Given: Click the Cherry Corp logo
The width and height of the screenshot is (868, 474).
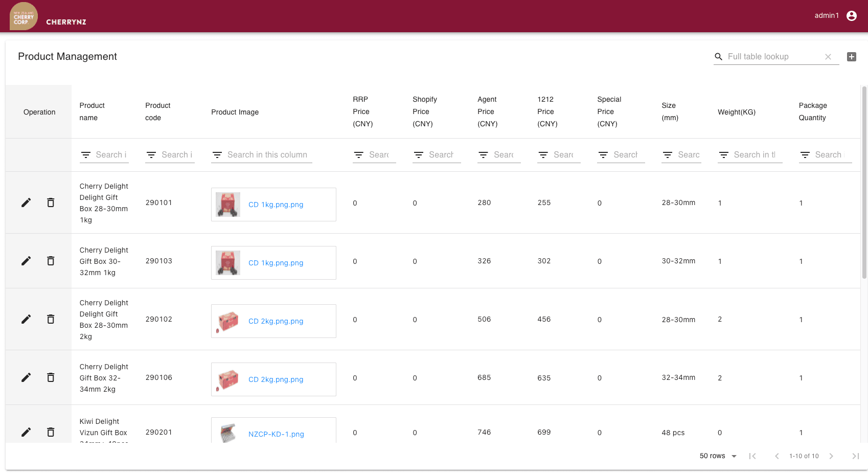Looking at the screenshot, I should (x=24, y=16).
